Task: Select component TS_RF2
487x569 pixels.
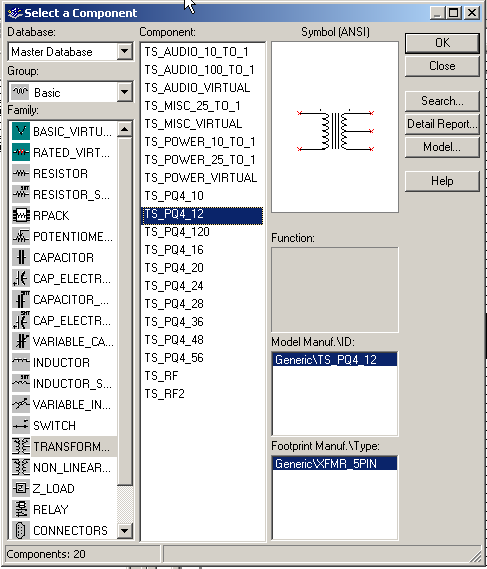Action: coord(164,394)
